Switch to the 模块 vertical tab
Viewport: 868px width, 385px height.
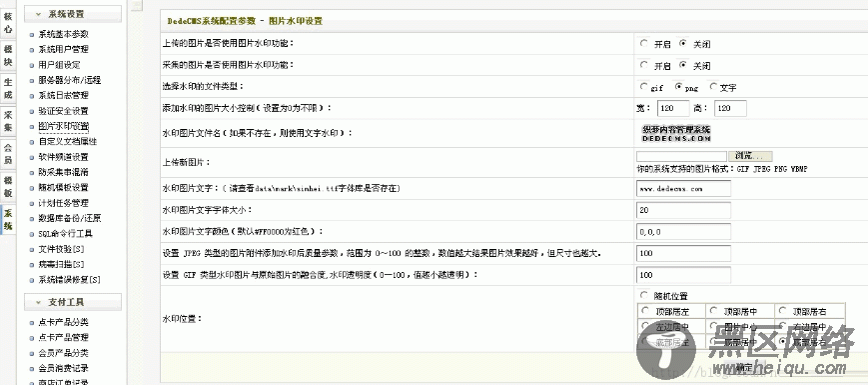click(8, 56)
